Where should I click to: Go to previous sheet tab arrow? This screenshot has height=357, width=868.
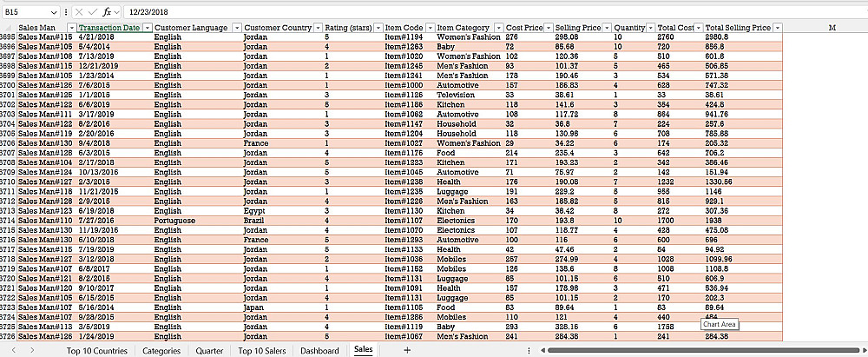pyautogui.click(x=14, y=350)
